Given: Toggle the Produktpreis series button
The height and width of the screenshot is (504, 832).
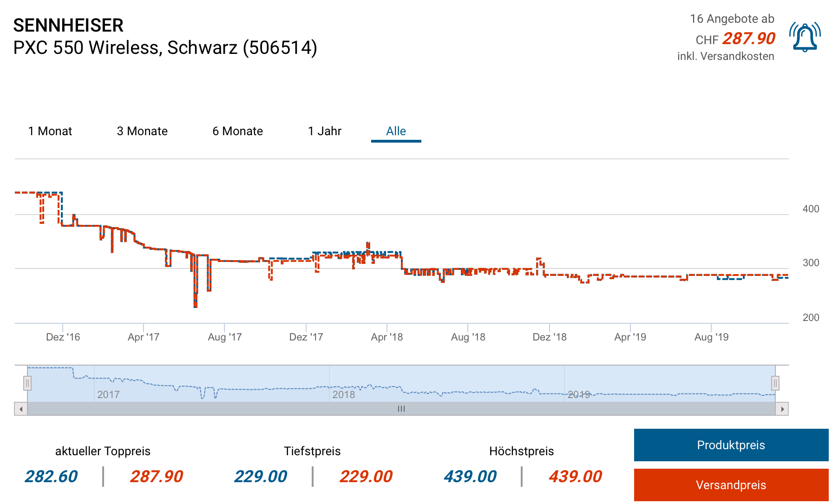Looking at the screenshot, I should 731,445.
